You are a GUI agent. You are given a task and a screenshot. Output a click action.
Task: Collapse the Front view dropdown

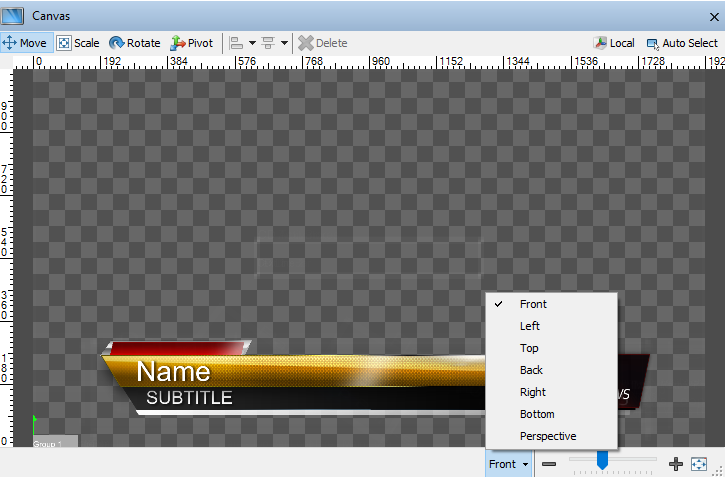[x=508, y=464]
